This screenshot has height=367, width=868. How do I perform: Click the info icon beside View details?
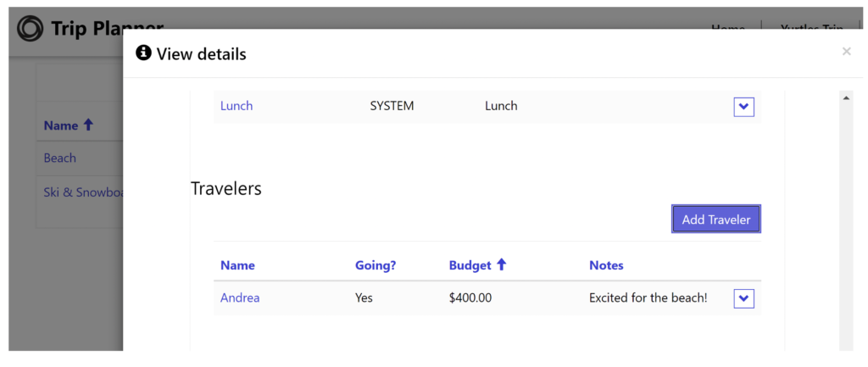[143, 53]
